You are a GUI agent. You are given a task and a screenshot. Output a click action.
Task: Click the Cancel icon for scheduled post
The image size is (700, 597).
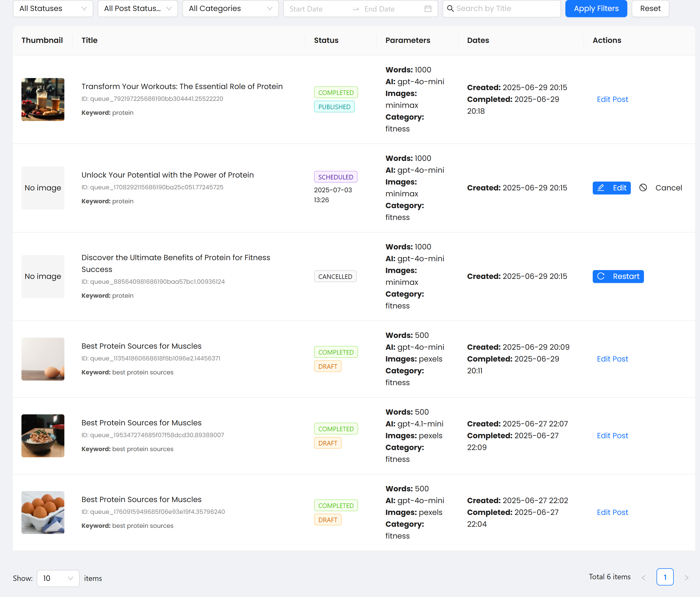tap(643, 188)
